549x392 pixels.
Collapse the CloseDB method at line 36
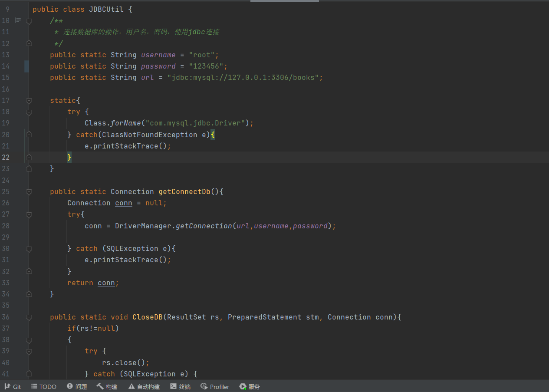(29, 317)
